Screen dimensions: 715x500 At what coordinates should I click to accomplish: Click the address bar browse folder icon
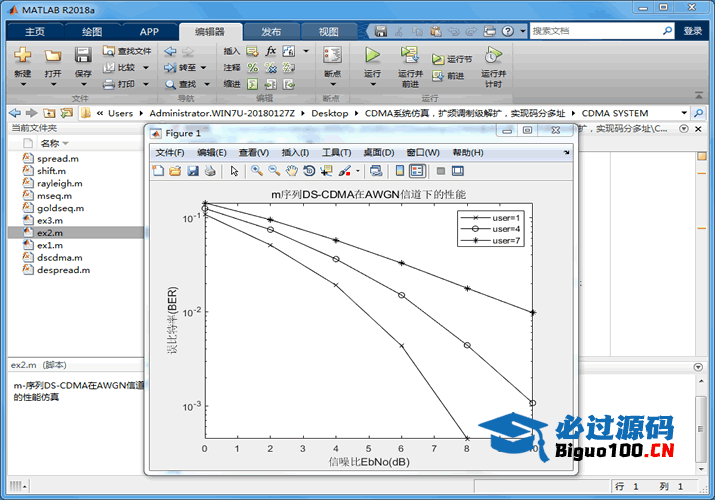tap(67, 113)
